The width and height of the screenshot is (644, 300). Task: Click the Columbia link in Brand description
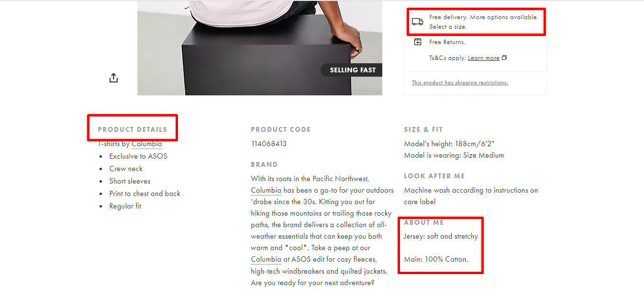pos(266,190)
